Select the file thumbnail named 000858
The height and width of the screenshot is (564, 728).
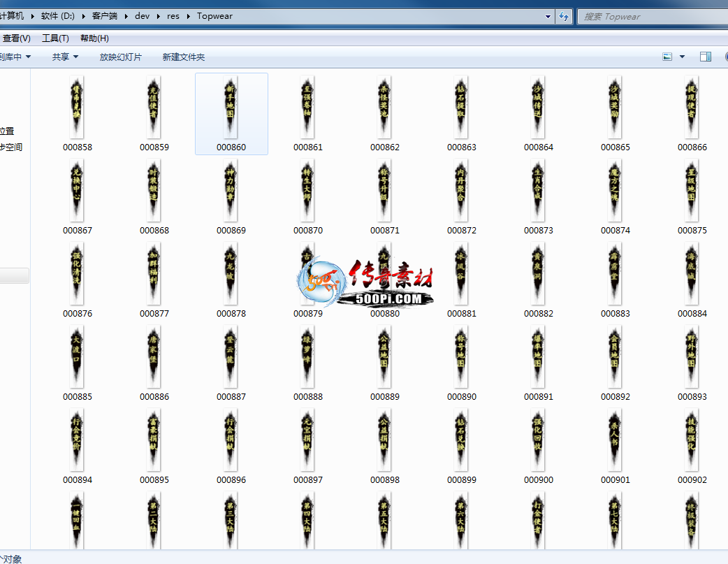pyautogui.click(x=77, y=108)
